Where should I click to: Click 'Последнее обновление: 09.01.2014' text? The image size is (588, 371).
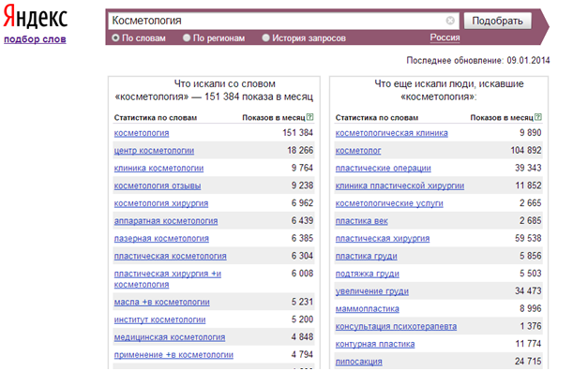coord(478,60)
